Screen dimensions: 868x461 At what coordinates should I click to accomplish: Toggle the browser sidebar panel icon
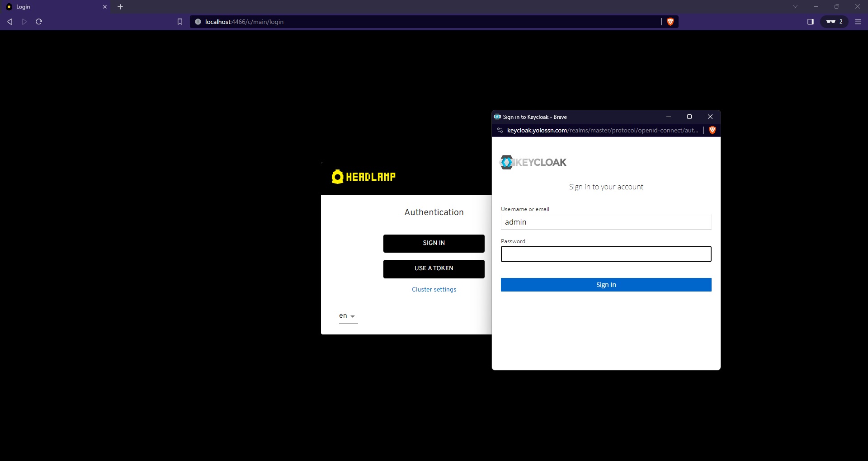pyautogui.click(x=811, y=22)
